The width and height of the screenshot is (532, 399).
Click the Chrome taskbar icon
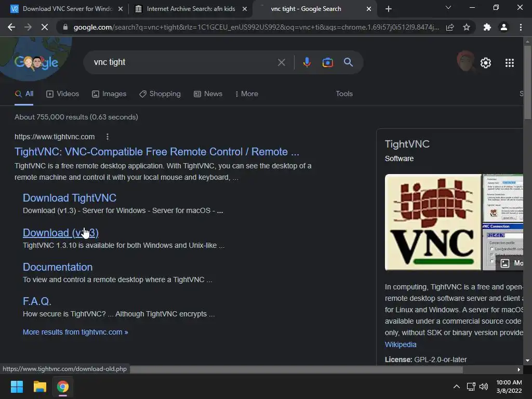tap(63, 387)
